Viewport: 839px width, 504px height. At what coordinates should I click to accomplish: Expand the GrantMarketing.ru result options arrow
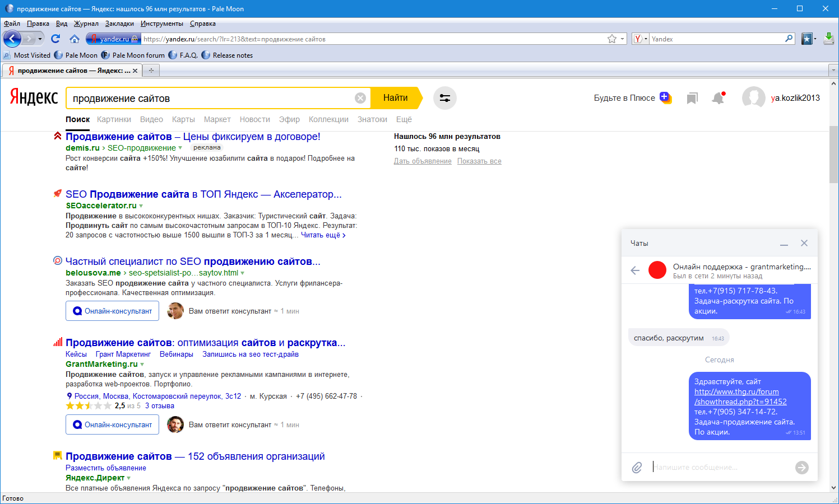pos(142,365)
